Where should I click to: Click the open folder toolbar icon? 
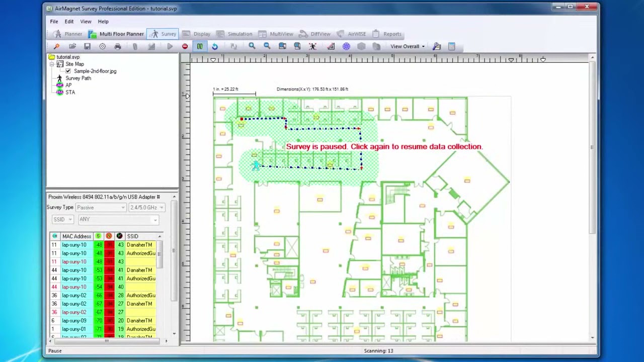click(x=72, y=46)
